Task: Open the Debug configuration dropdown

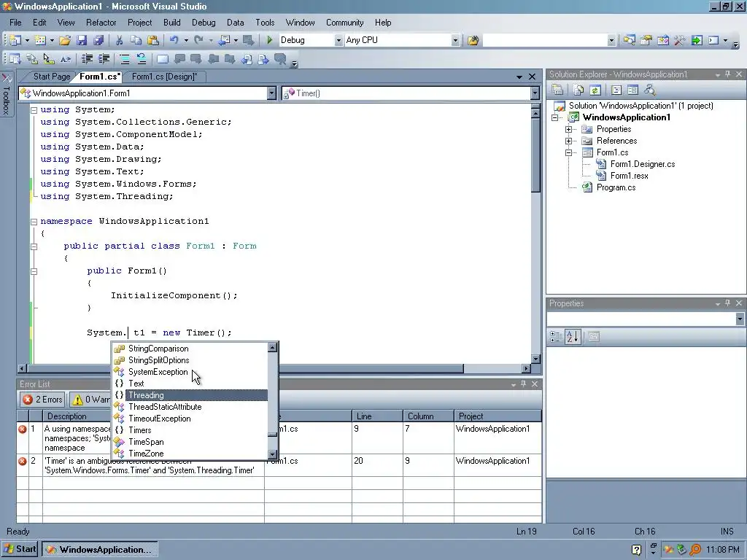Action: [x=338, y=41]
